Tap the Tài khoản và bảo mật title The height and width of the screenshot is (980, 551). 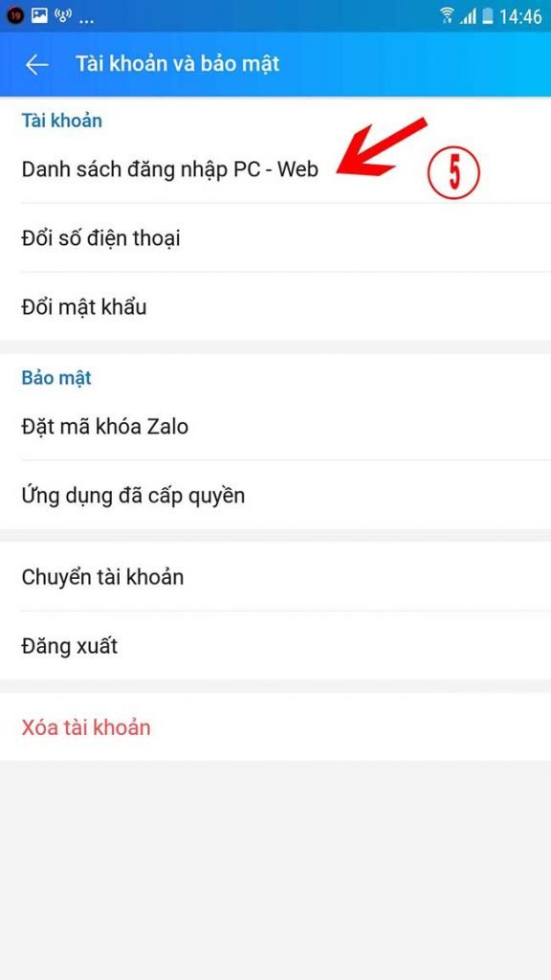[x=178, y=64]
